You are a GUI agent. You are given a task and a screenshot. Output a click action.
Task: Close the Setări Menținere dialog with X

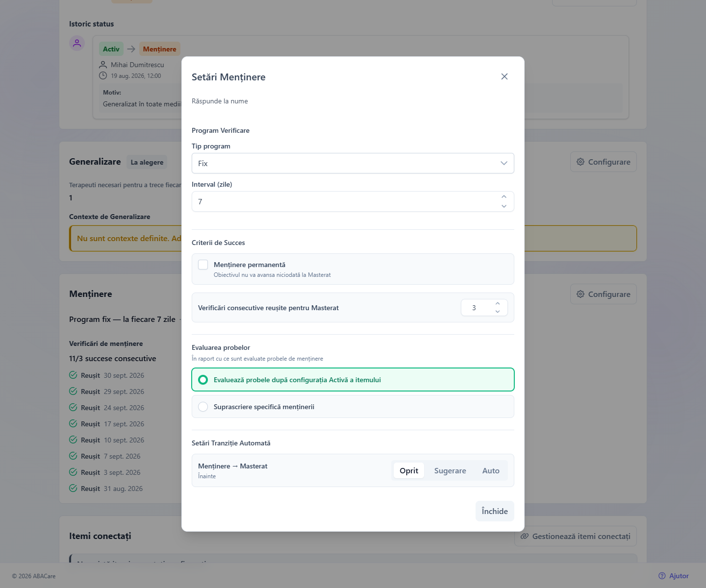[504, 76]
